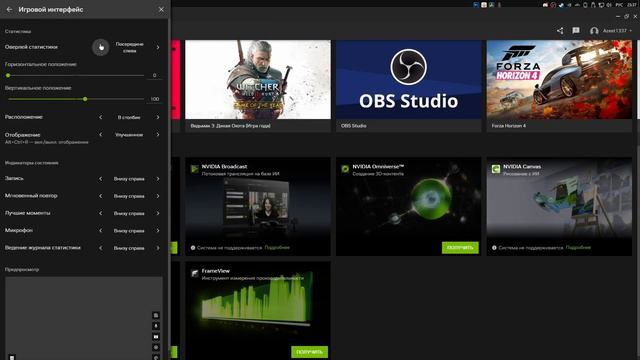Click 'Ведьмак 3: Дикая Охота' caption text

(231, 126)
